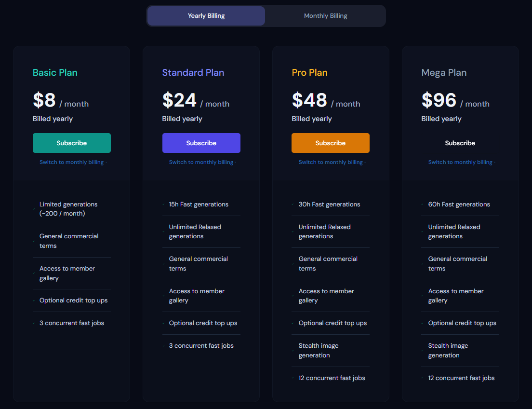This screenshot has width=532, height=409.
Task: Click Standard Plan's Switch to monthly billing link
Action: point(201,163)
